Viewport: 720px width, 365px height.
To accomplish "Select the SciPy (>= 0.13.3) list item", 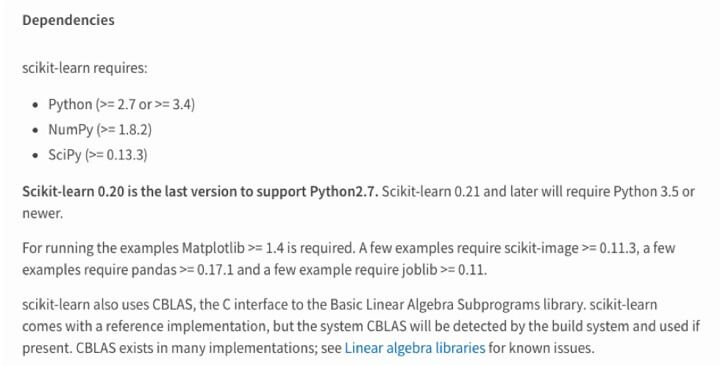I will (x=98, y=155).
